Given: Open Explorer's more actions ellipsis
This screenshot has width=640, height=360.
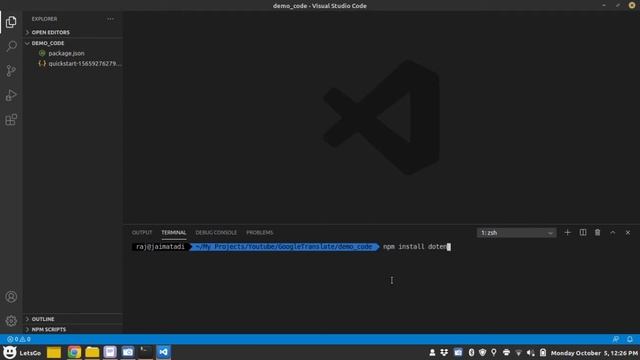Looking at the screenshot, I should pos(111,19).
